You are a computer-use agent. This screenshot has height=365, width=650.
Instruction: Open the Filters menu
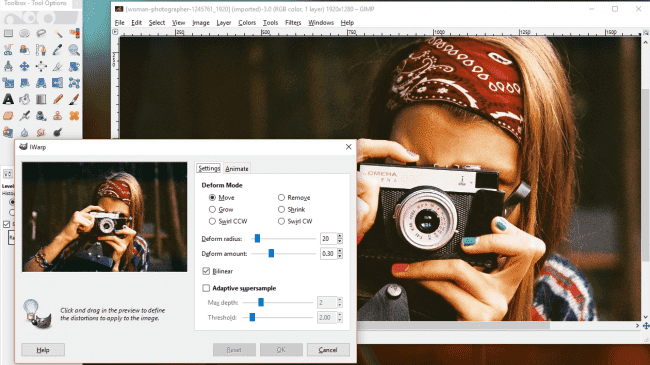coord(293,22)
